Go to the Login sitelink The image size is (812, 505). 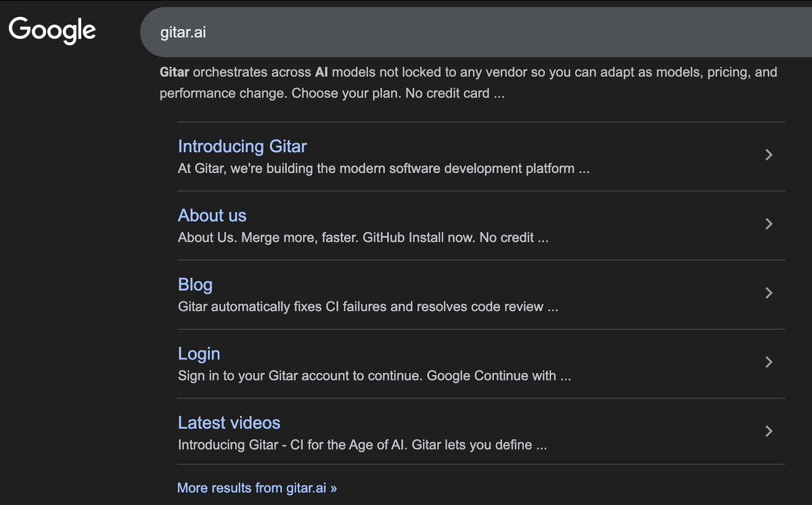[199, 354]
